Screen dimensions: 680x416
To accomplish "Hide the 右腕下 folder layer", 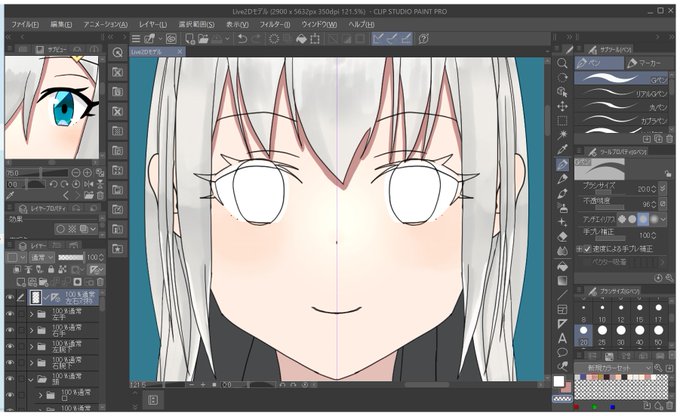I will coord(10,363).
